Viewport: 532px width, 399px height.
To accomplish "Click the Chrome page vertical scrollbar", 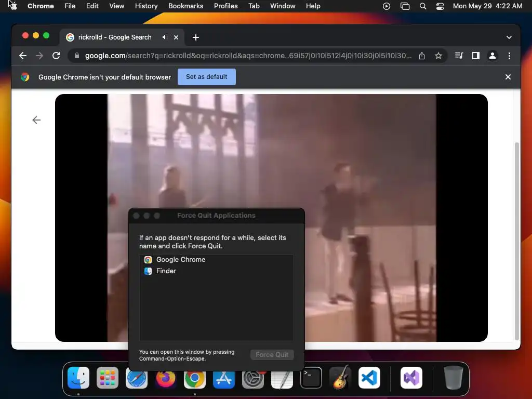I will click(x=517, y=241).
